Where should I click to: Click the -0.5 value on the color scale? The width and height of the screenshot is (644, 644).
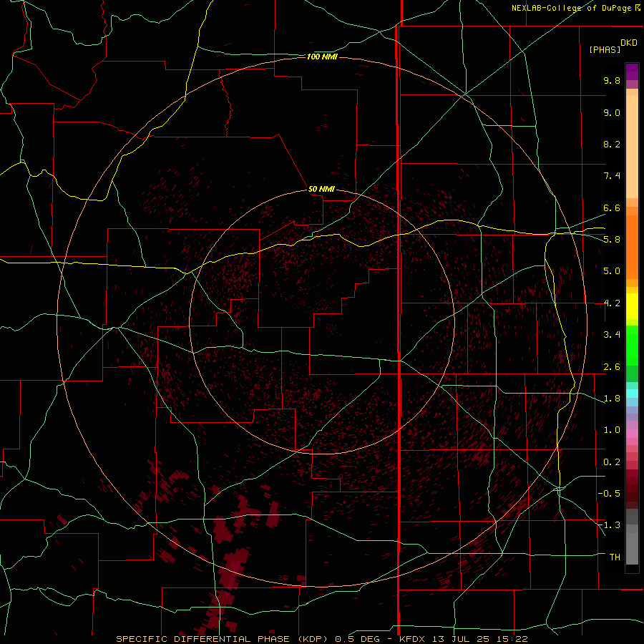(609, 494)
